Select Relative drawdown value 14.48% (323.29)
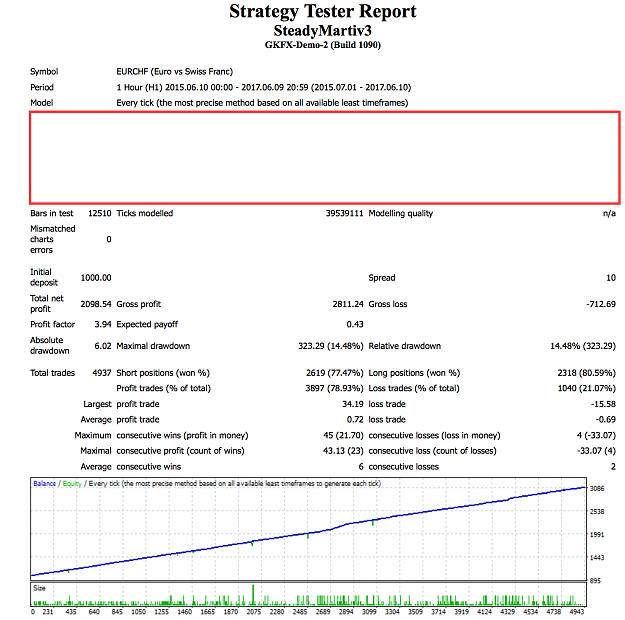 (583, 346)
